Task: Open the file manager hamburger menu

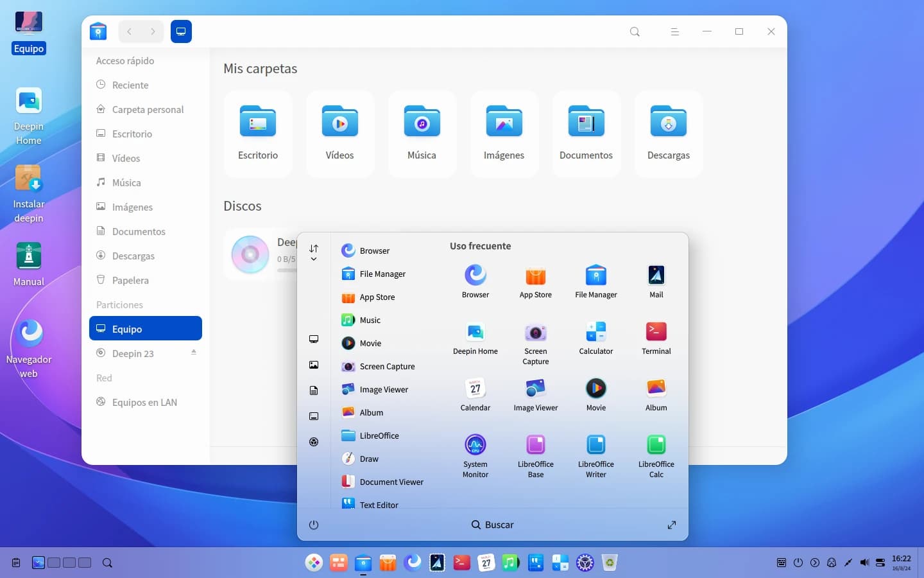Action: click(x=674, y=31)
